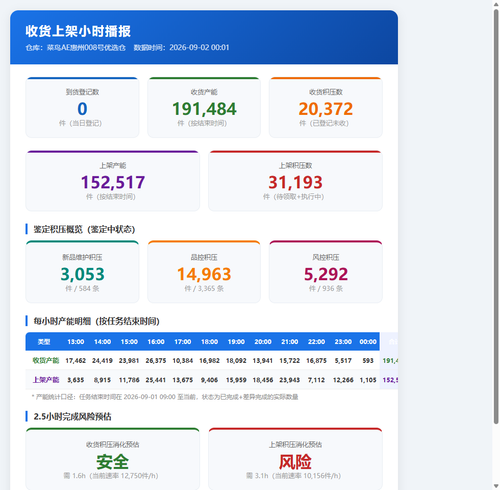Click the 21:00 column header
This screenshot has height=490, width=500.
click(x=290, y=342)
